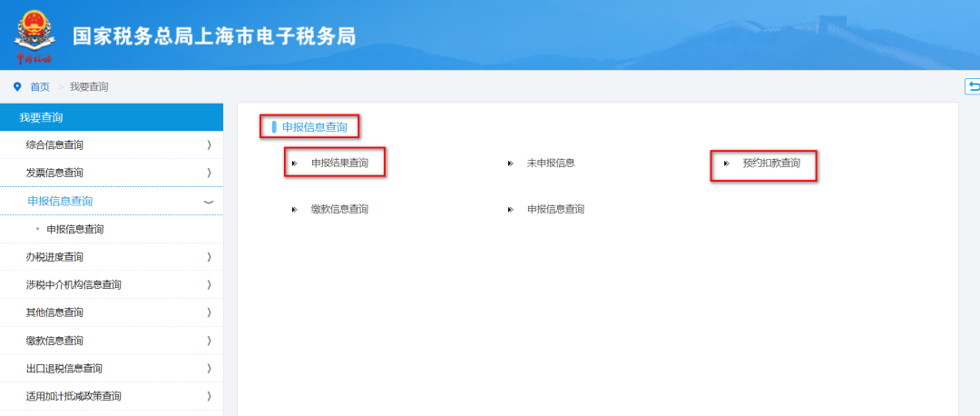Open 申报结果查询 link

340,163
